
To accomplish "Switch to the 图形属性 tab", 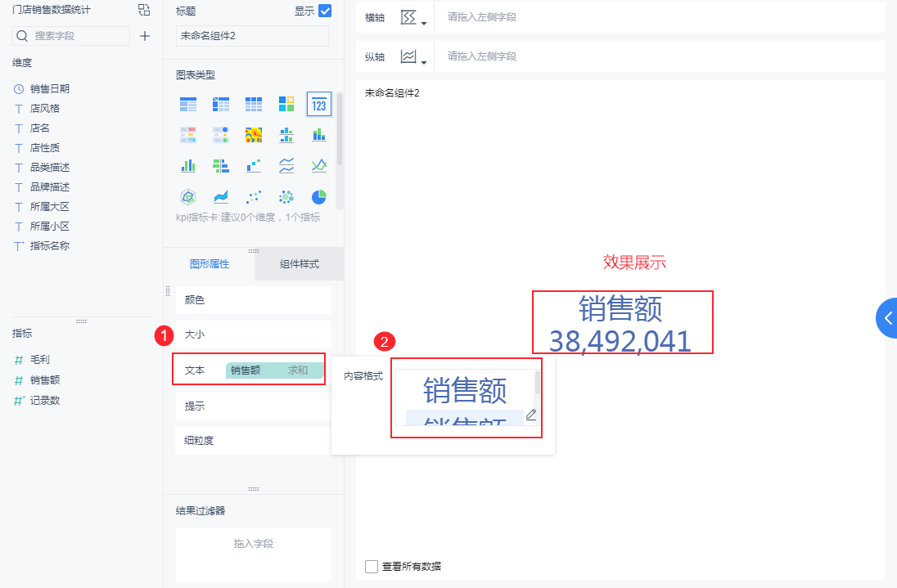I will point(210,264).
